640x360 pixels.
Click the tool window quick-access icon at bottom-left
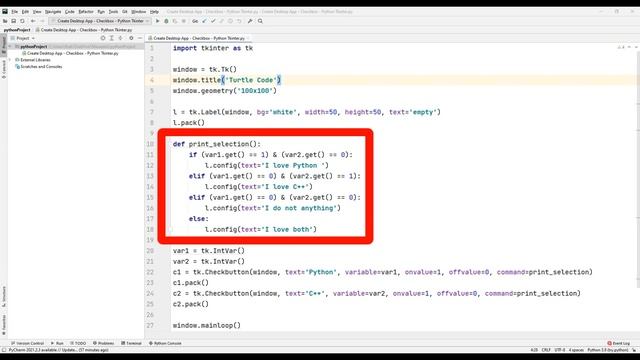tap(4, 350)
